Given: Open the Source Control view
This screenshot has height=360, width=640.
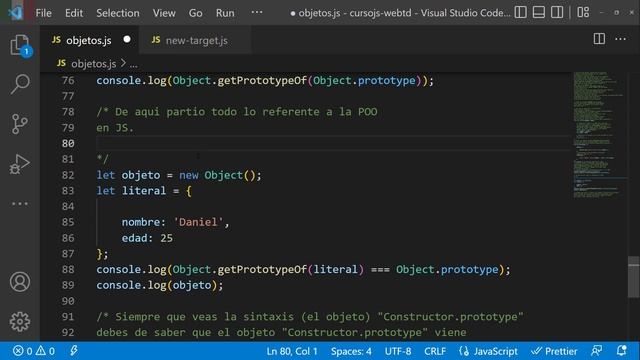Looking at the screenshot, I should coord(20,124).
